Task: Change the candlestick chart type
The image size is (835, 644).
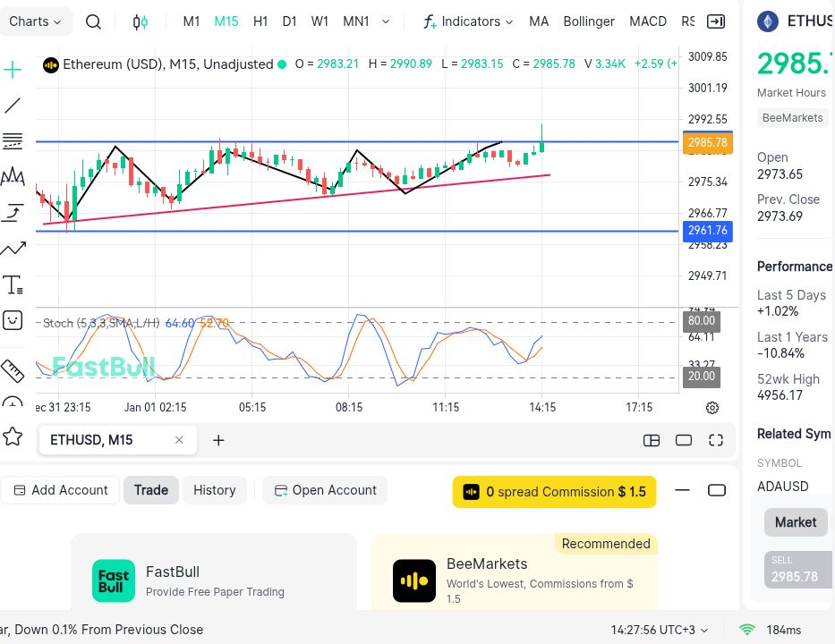Action: (x=141, y=21)
